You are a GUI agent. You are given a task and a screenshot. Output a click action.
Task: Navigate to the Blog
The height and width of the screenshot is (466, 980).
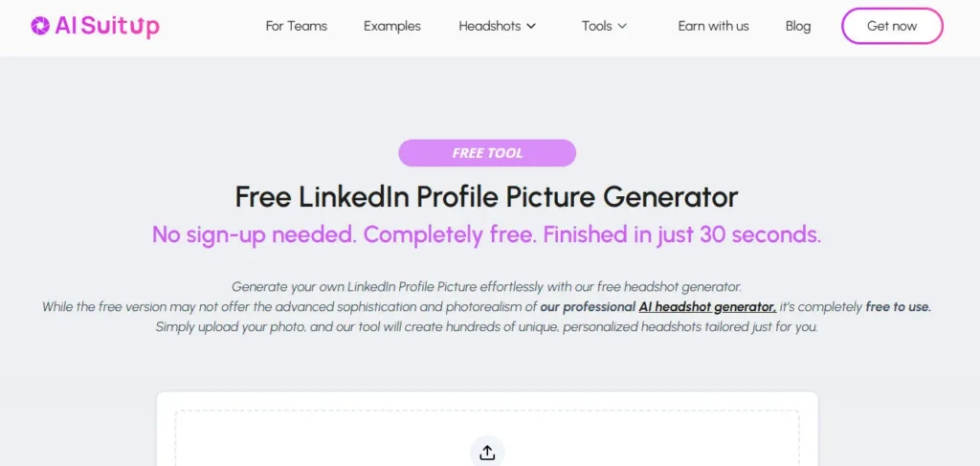tap(798, 26)
